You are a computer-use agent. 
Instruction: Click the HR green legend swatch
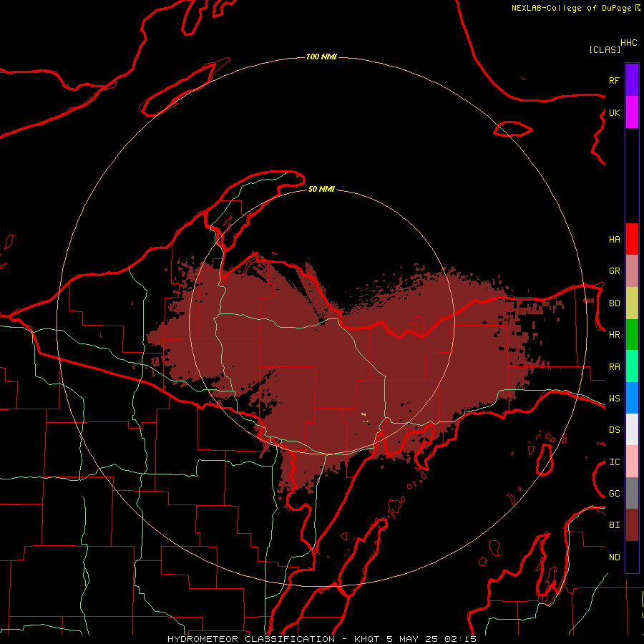(632, 334)
